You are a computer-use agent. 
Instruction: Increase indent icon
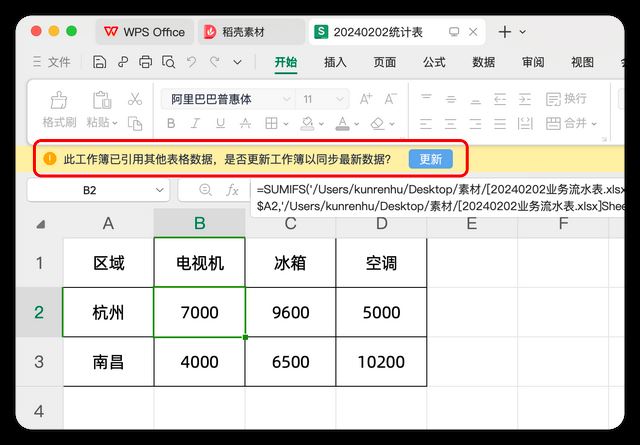525,99
